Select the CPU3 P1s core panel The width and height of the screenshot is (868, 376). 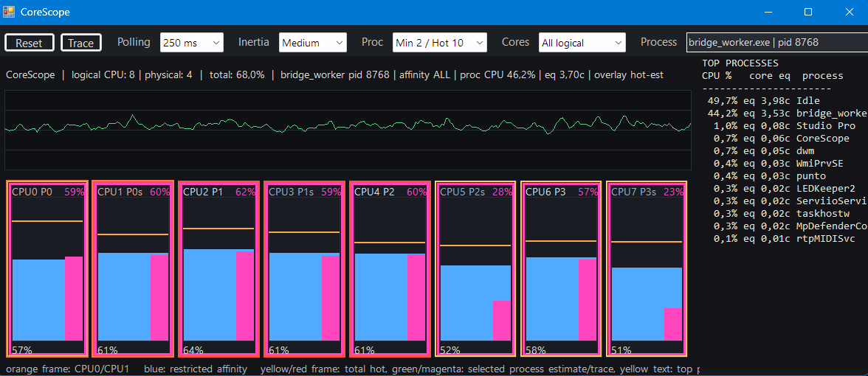click(x=304, y=268)
